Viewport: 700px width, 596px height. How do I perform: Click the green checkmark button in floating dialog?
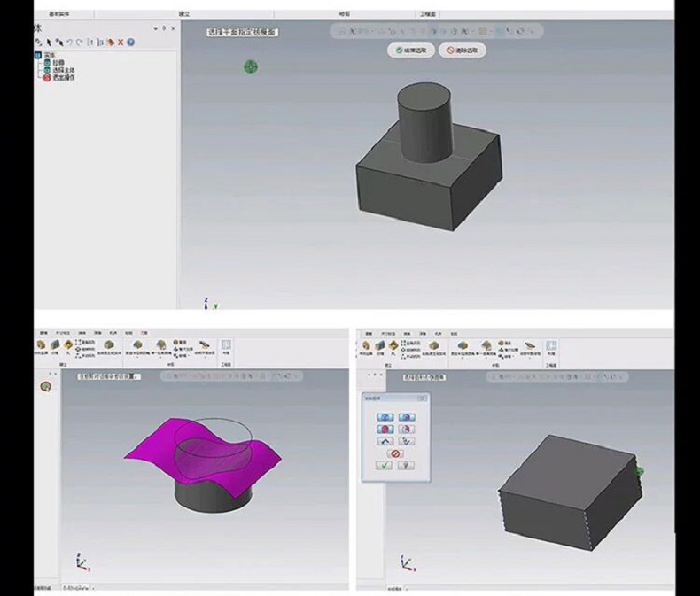click(385, 466)
